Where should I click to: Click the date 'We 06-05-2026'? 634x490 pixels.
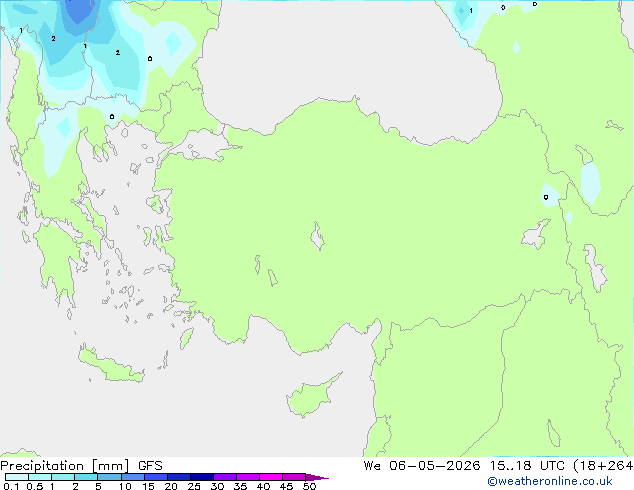(x=422, y=466)
